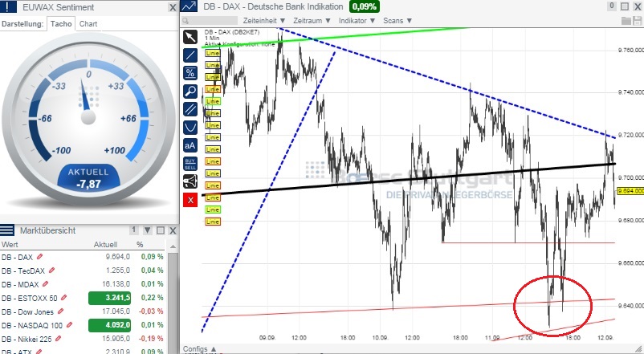Viewport: 644px width, 354px height.
Task: Maximize the DB - DAX chart panel
Action: click(x=625, y=6)
